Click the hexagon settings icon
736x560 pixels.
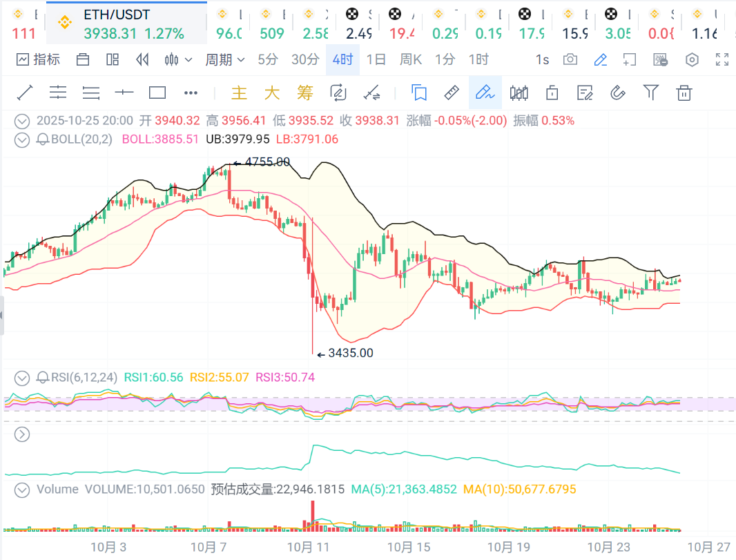coord(692,60)
